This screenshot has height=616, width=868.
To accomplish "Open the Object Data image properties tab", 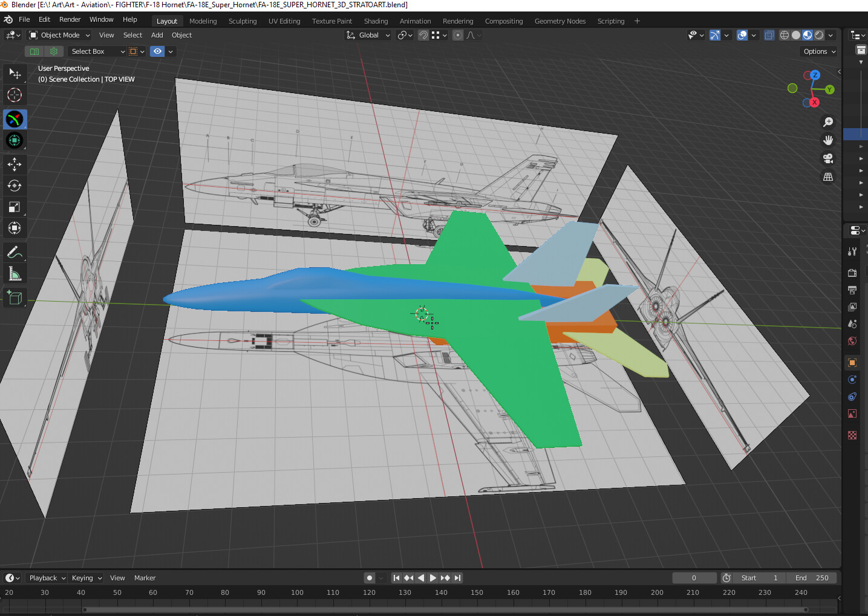I will point(852,413).
